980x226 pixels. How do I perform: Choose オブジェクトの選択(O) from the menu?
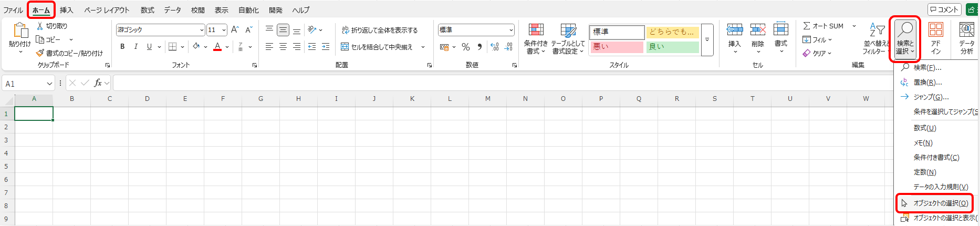[940, 203]
